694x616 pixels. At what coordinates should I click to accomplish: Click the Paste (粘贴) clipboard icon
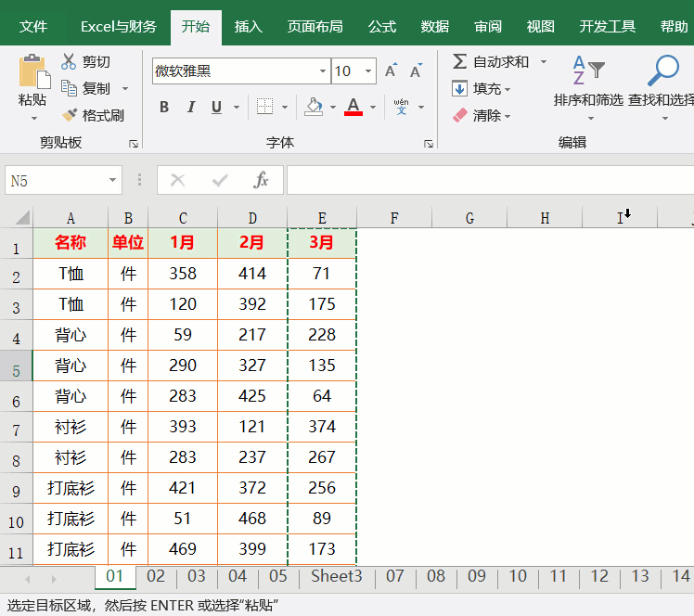[32, 71]
